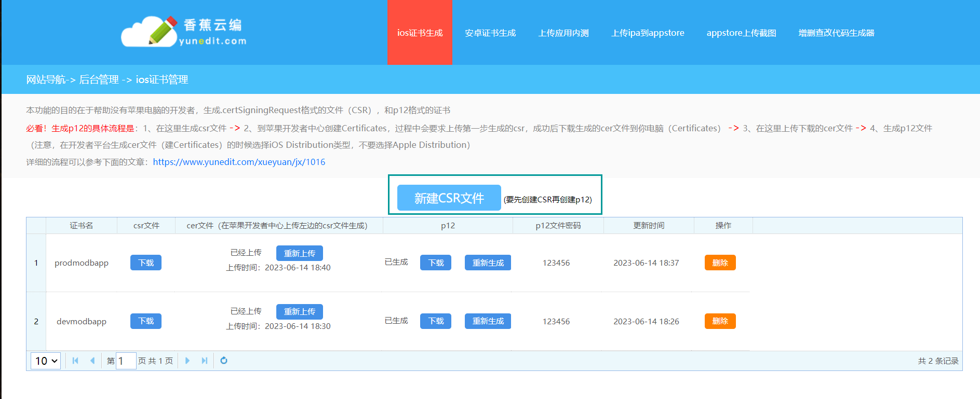980x399 pixels.
Task: Click the csr文件 column header
Action: pyautogui.click(x=146, y=226)
